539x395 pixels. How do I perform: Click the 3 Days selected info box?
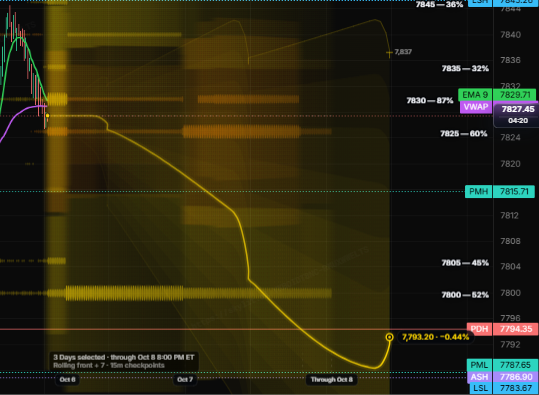pos(124,361)
